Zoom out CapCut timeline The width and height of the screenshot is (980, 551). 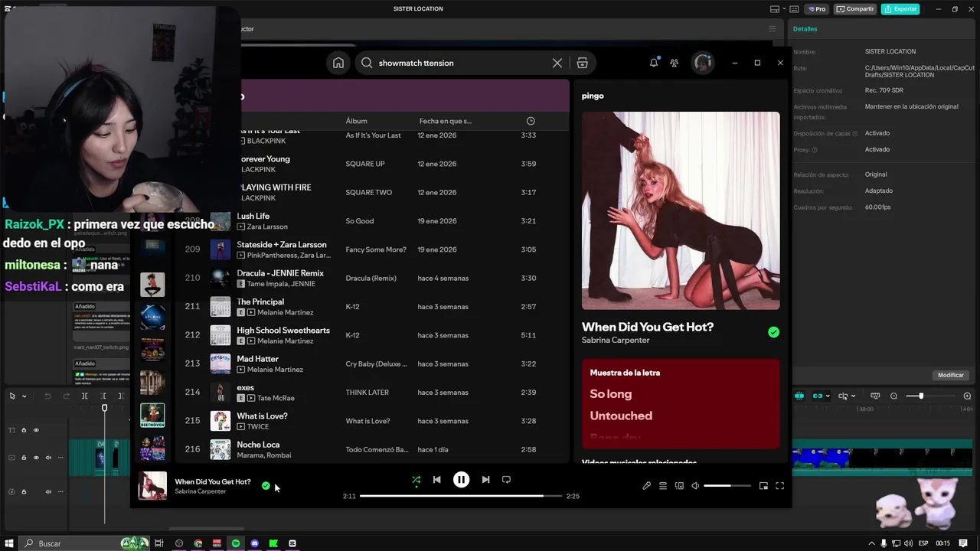893,396
